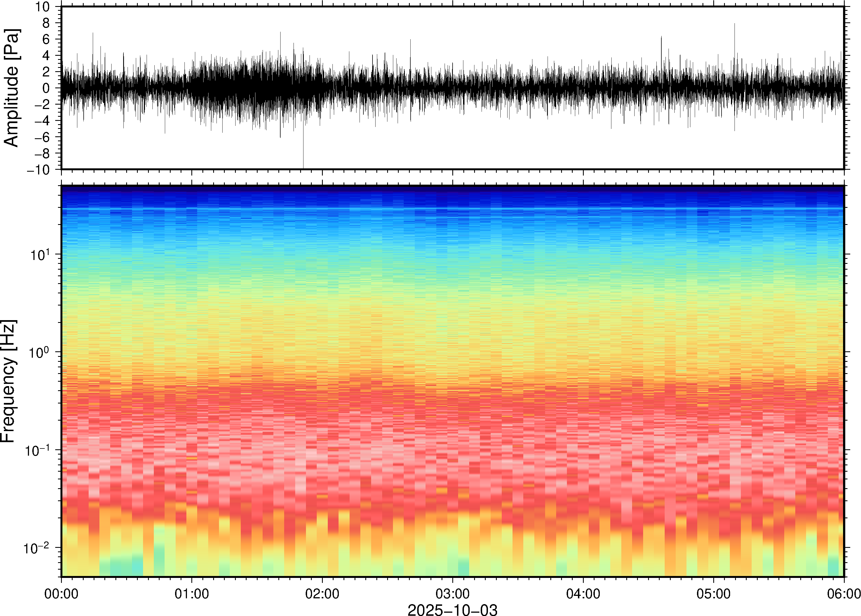Click the 10^1 frequency tick label
This screenshot has width=861, height=616.
(40, 254)
